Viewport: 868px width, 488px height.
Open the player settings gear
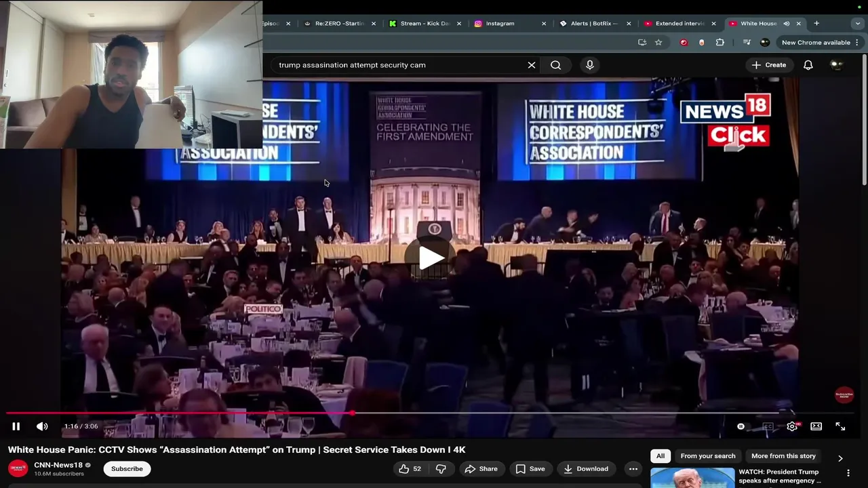pyautogui.click(x=792, y=426)
